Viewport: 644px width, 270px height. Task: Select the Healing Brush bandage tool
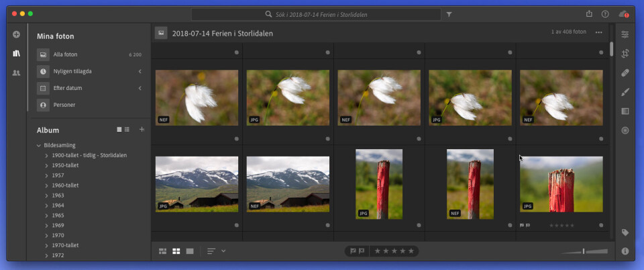[x=625, y=73]
